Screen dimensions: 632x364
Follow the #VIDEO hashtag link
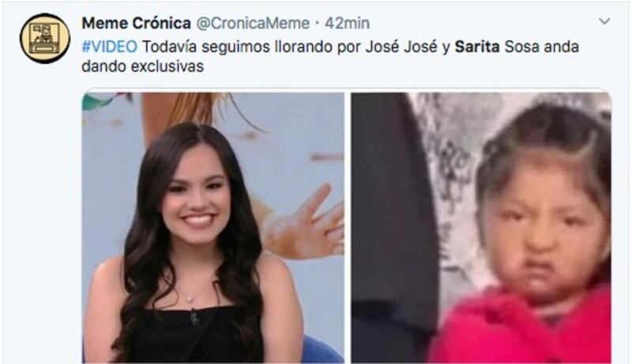point(109,47)
